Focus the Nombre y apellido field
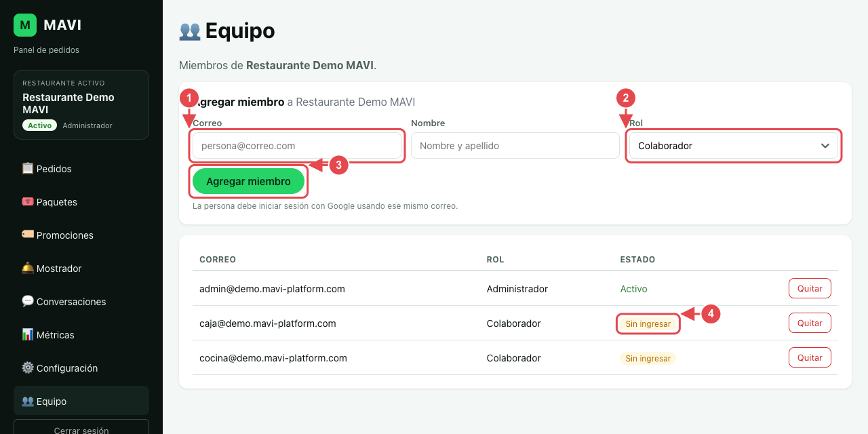 [515, 146]
